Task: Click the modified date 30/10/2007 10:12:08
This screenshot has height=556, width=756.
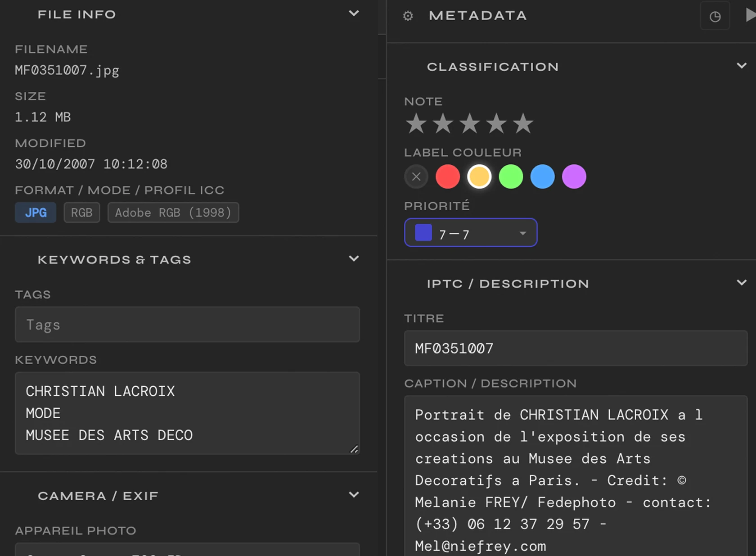Action: click(x=91, y=164)
